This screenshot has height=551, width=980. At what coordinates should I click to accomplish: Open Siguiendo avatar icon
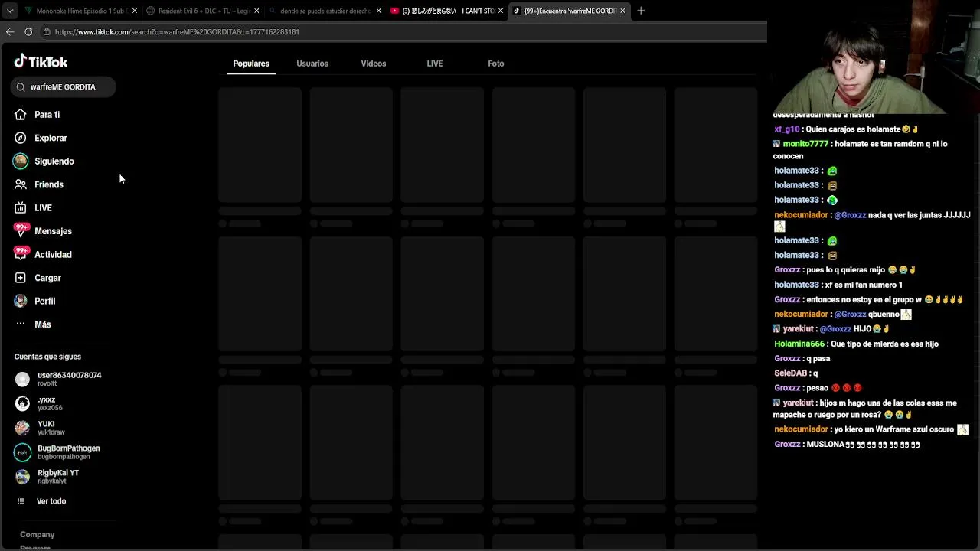click(x=21, y=161)
